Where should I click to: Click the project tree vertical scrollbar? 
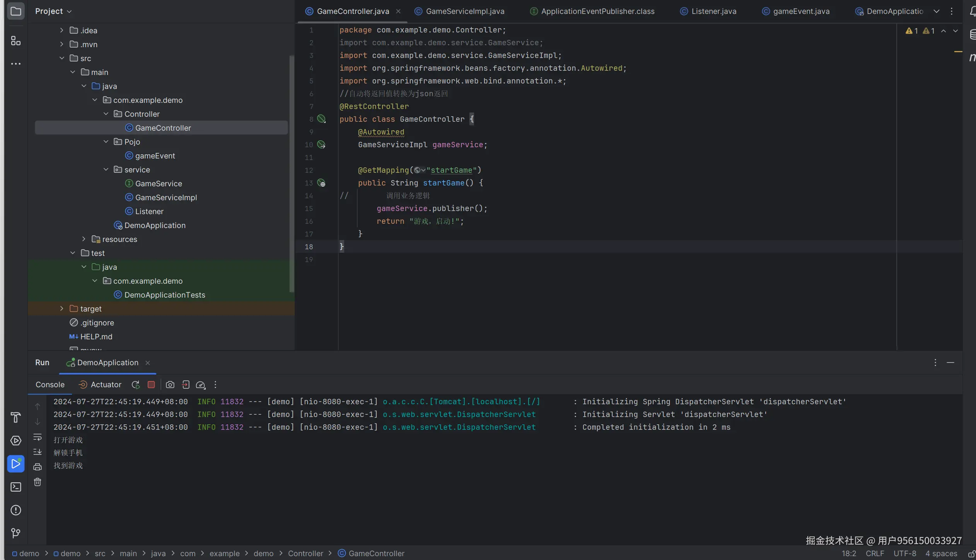tap(292, 174)
